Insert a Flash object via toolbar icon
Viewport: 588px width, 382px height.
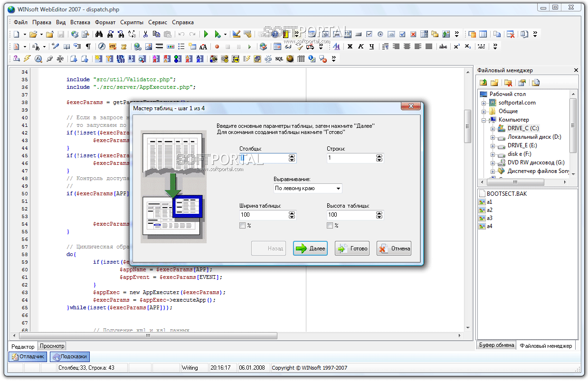(101, 47)
